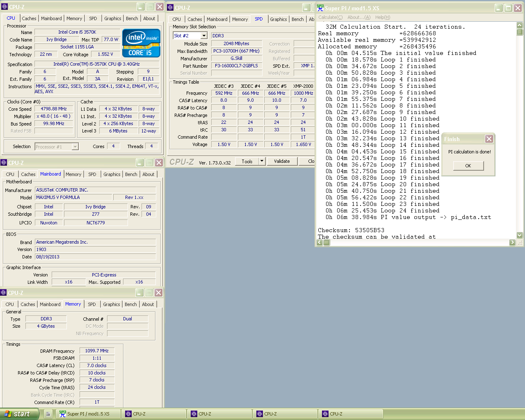Click the scroll-left arrow in Super PI output

tap(320, 242)
